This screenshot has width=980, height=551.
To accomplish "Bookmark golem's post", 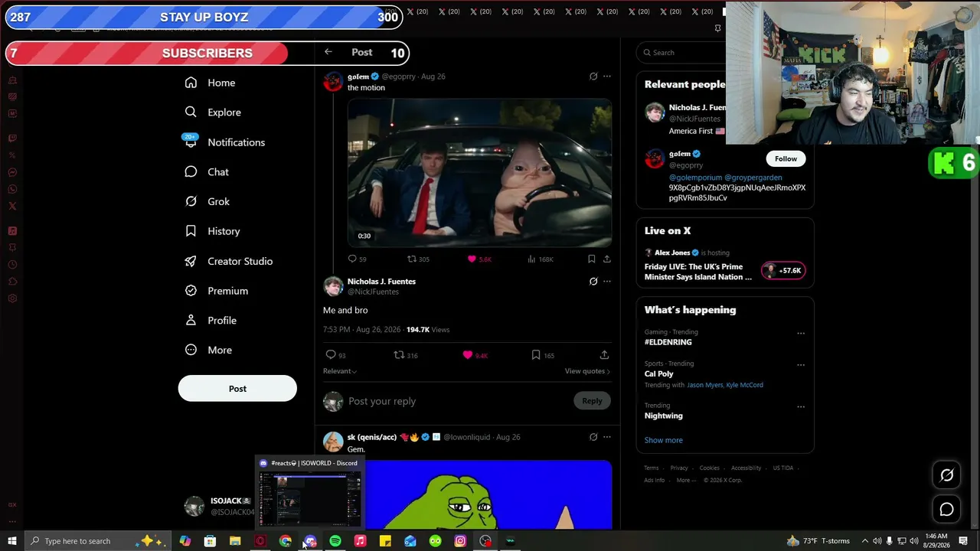I will point(591,259).
